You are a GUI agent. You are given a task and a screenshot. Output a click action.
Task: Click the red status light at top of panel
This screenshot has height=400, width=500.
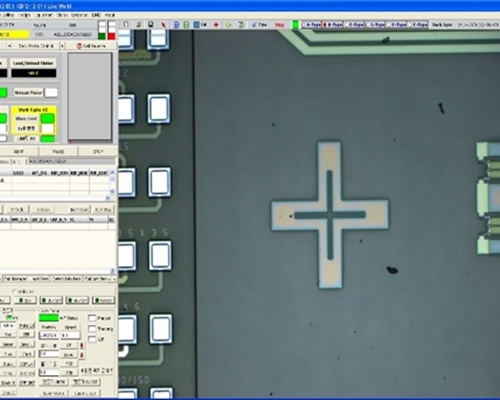tap(112, 36)
